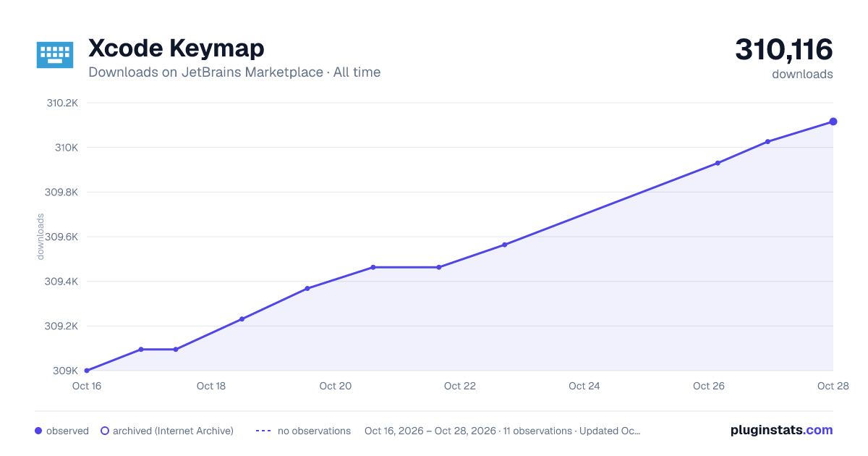
Task: Open the pluginstats.com link
Action: 781,430
